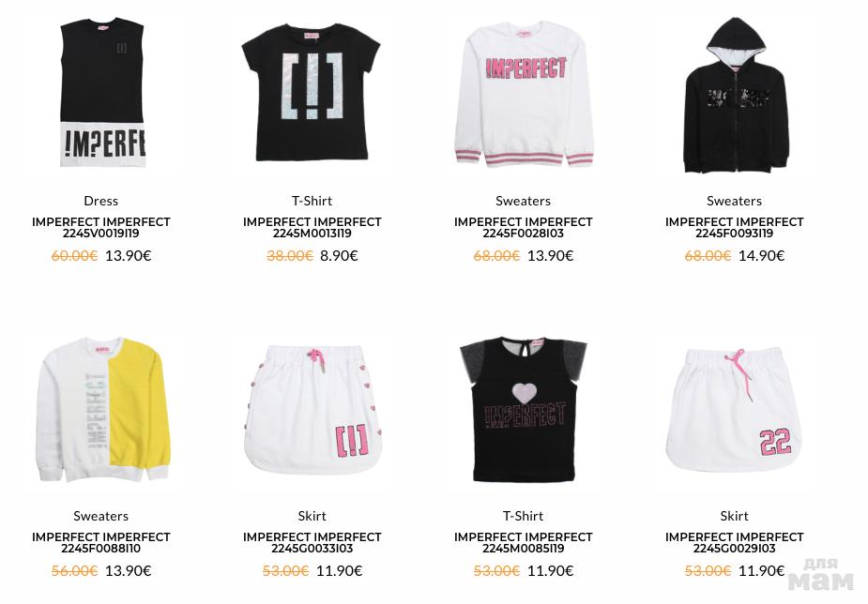View the black hooded zip sweater photo
Viewport: 868px width, 604px height.
pos(736,95)
